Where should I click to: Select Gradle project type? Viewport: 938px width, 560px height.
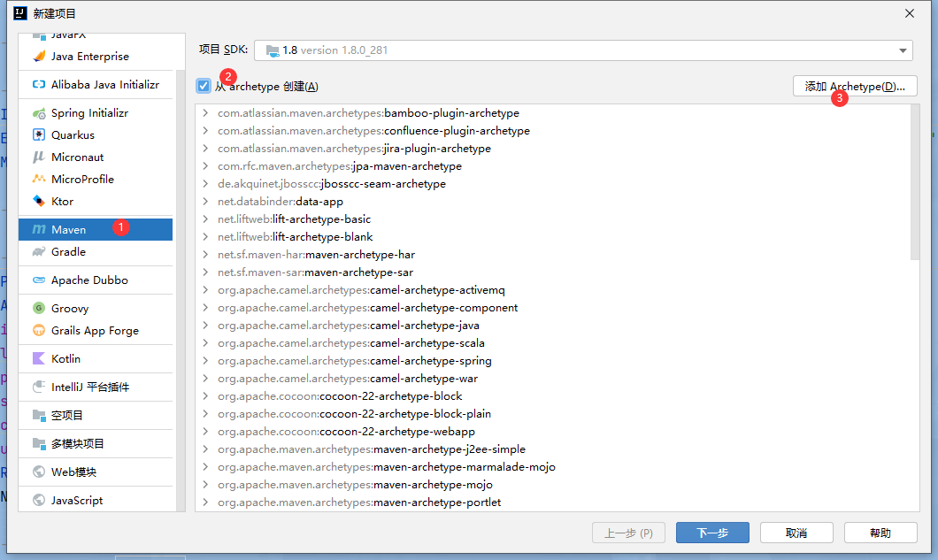tap(96, 252)
